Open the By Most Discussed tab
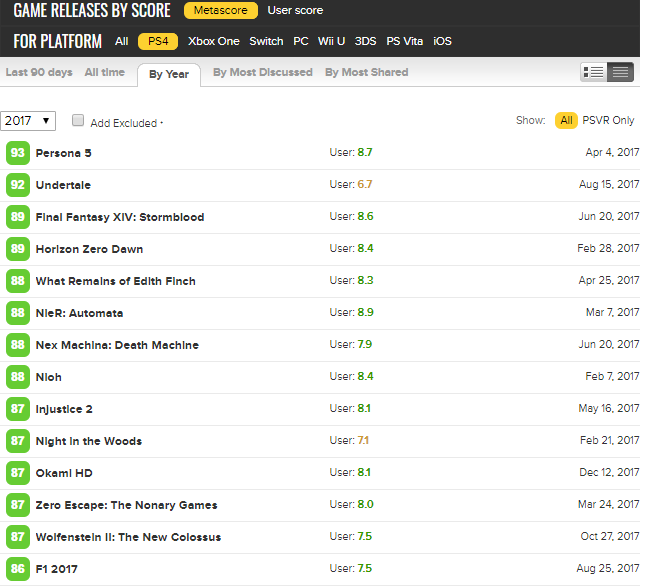Screen dimensions: 645x588 pyautogui.click(x=262, y=72)
